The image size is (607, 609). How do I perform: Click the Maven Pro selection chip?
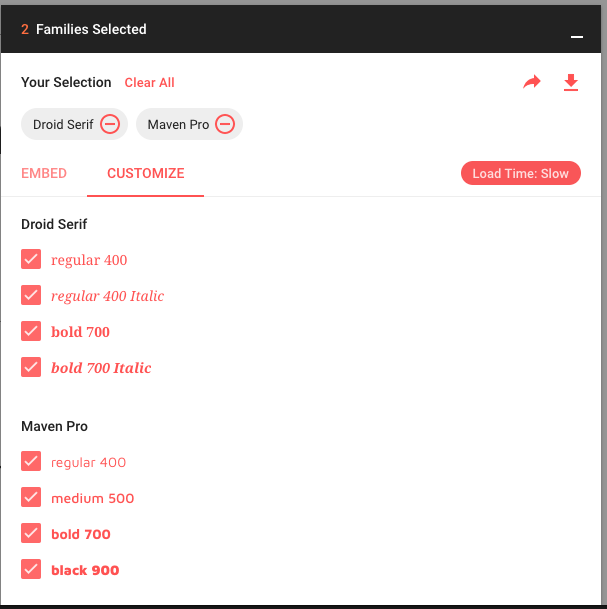[x=178, y=125]
